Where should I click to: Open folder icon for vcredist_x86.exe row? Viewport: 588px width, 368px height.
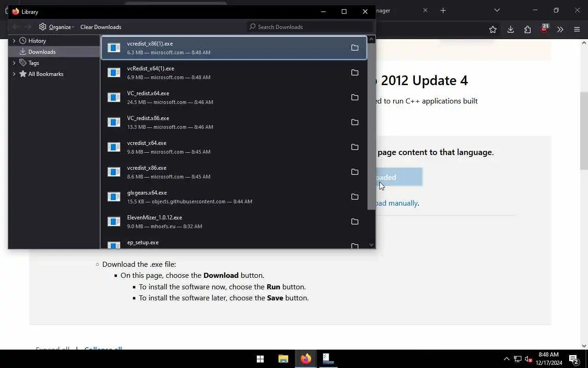[x=355, y=172]
